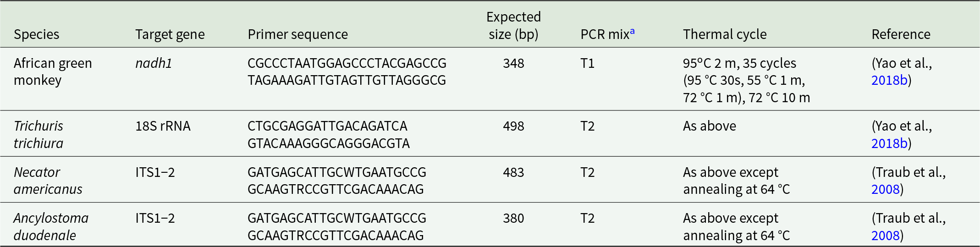The image size is (980, 247).
Task: Click the superscript footnote 'a' after PCR mix
Action: 633,31
